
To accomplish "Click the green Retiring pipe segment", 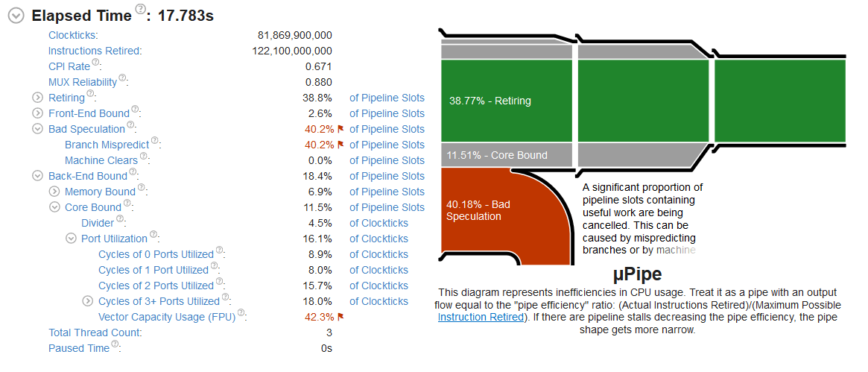I will tap(507, 101).
